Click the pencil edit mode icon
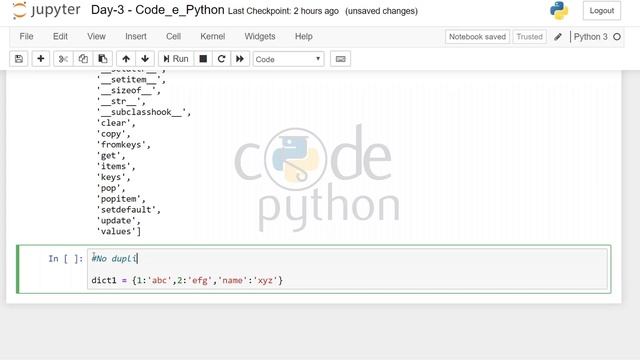The width and height of the screenshot is (640, 360). coord(558,37)
